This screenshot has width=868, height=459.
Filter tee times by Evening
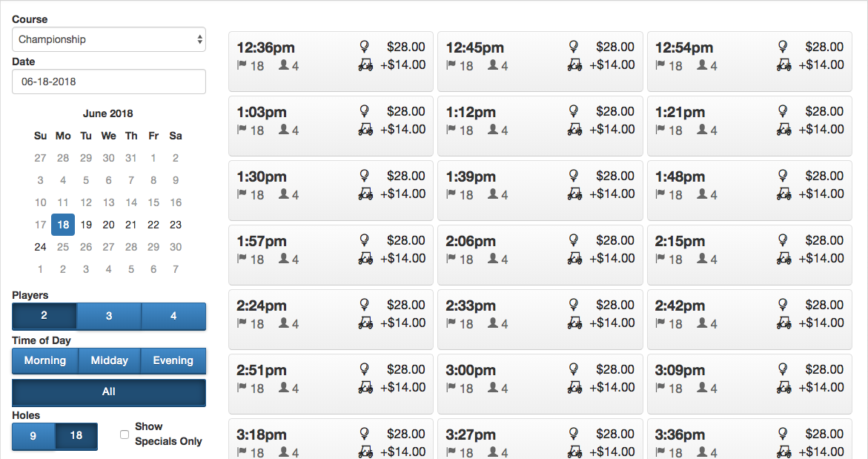point(173,361)
